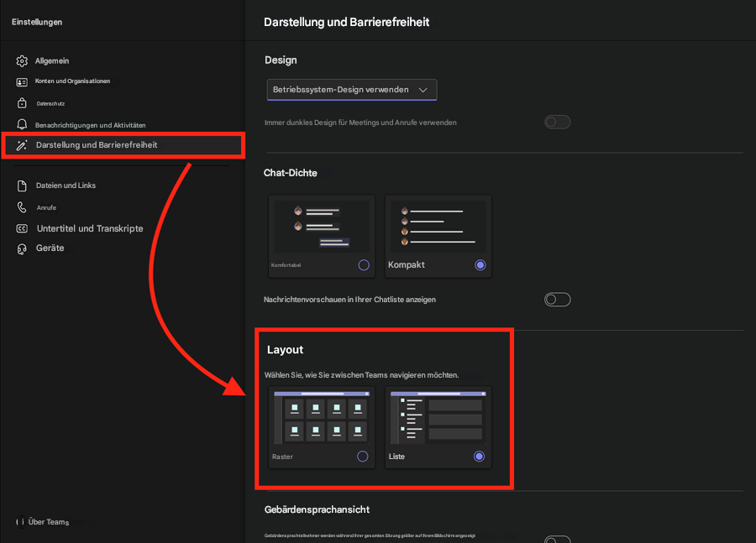Click the Kompakt chat density preview thumbnail
The image size is (756, 543).
tap(438, 227)
